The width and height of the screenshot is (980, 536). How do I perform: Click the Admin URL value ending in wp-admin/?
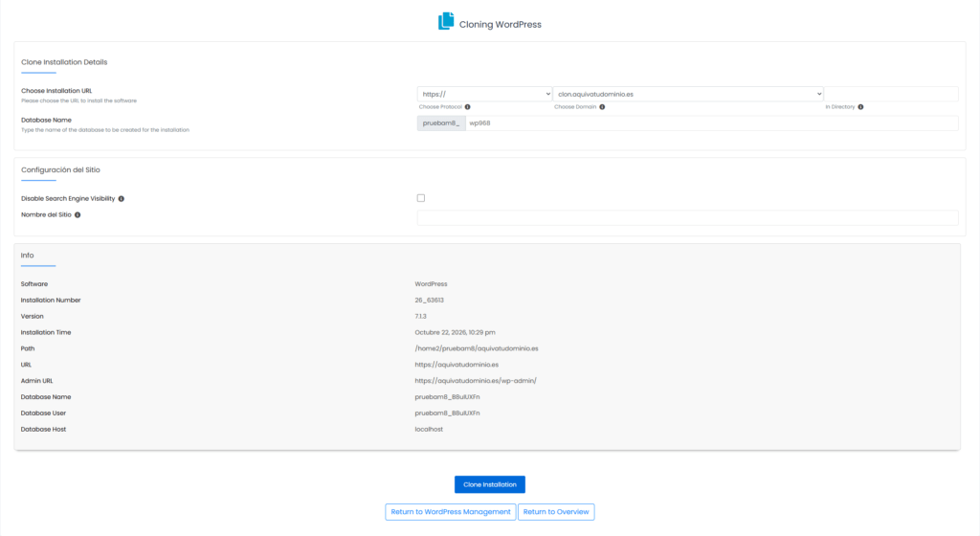pyautogui.click(x=476, y=380)
